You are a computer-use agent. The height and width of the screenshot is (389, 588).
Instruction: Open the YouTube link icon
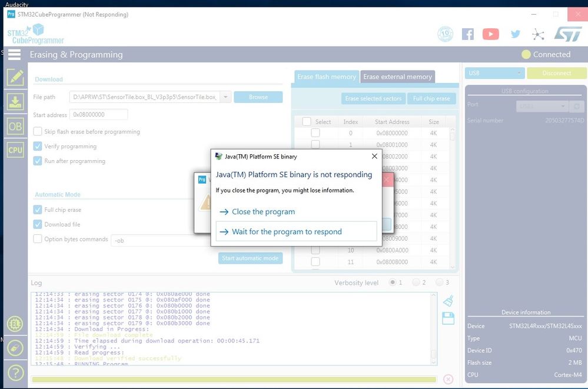(x=490, y=34)
